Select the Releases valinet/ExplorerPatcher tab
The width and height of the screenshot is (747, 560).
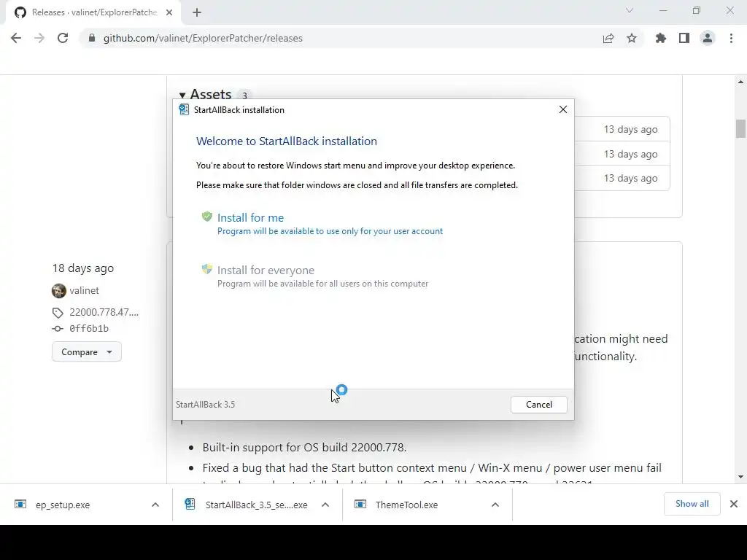[x=94, y=12]
